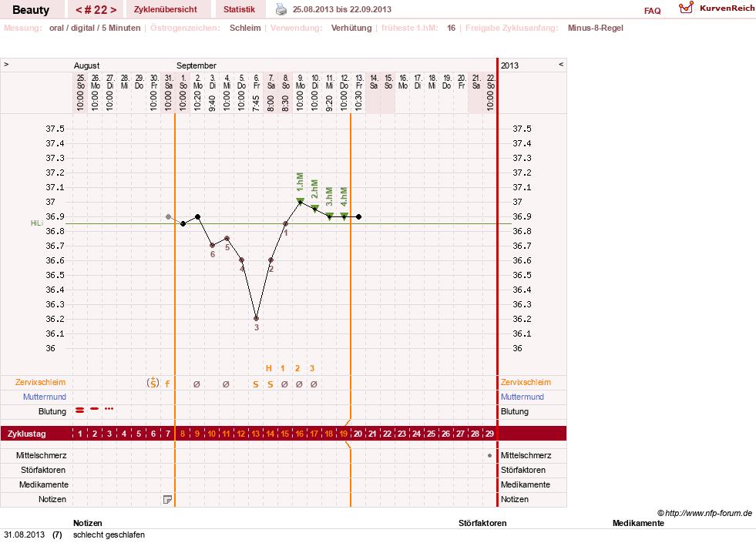Click the bracketed S mucus symbol
Screen dimensions: 756x553
point(153,383)
